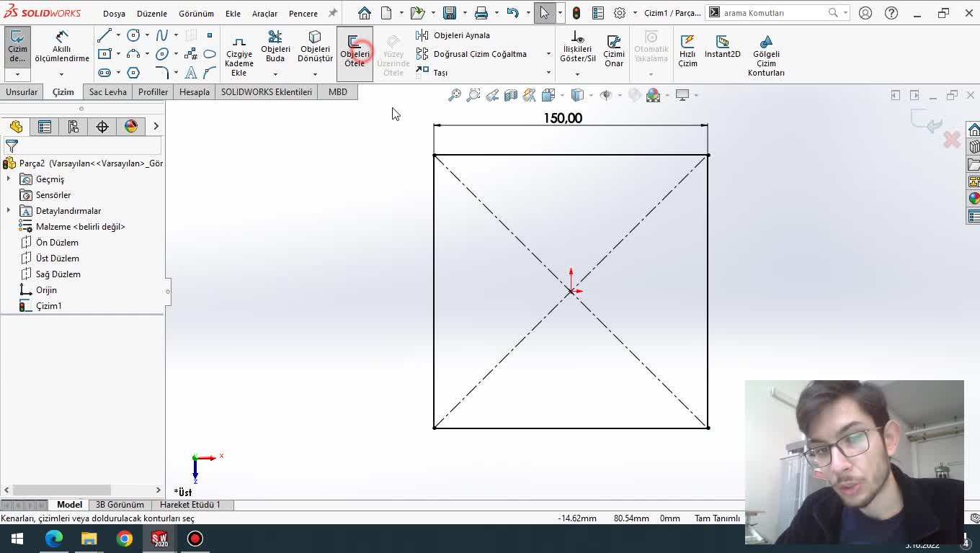Click the Objeleri Buda trim tool
Image resolution: width=980 pixels, height=553 pixels.
coord(275,47)
